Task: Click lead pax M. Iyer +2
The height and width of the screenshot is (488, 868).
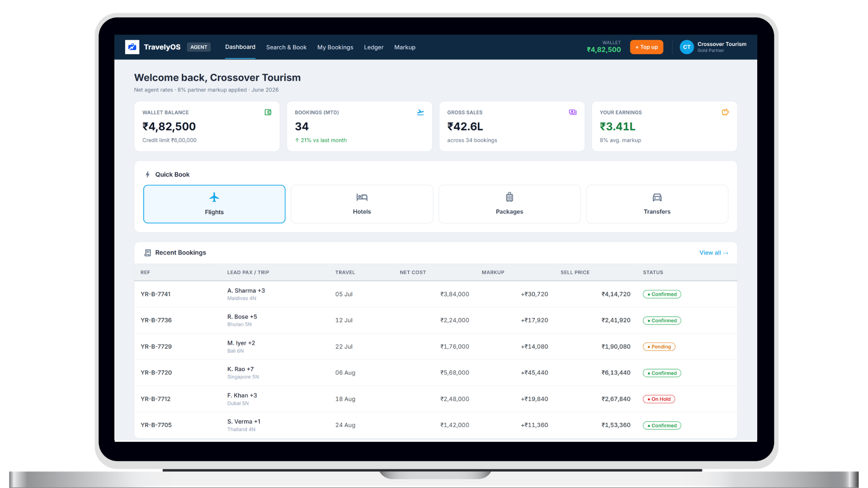Action: tap(241, 343)
